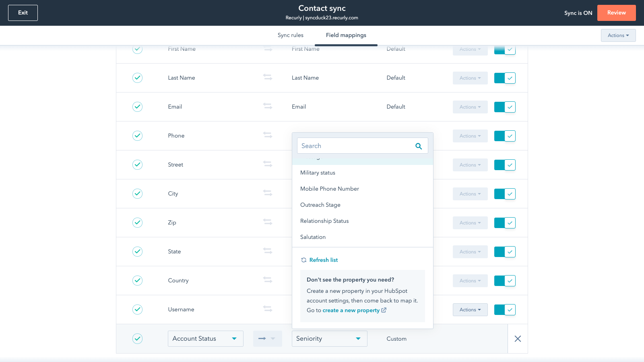Turn off the City mapping toggle
The image size is (644, 362).
tap(505, 194)
